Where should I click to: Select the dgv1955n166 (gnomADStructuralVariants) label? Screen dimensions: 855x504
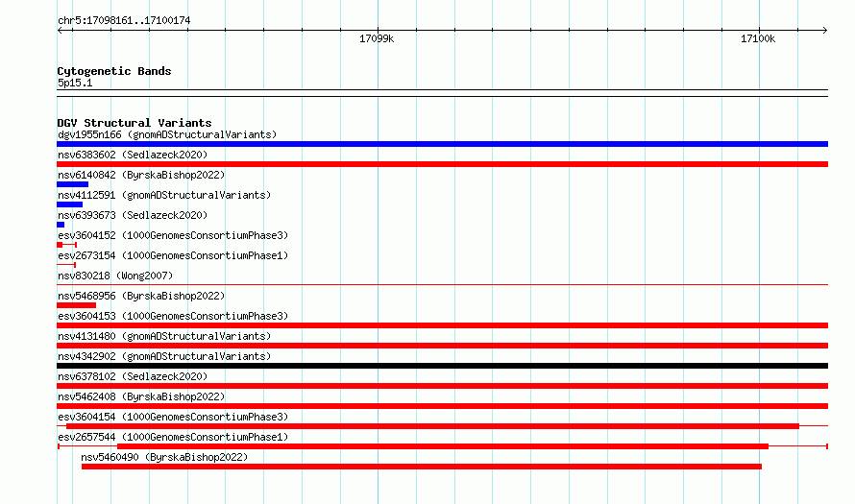tap(167, 134)
